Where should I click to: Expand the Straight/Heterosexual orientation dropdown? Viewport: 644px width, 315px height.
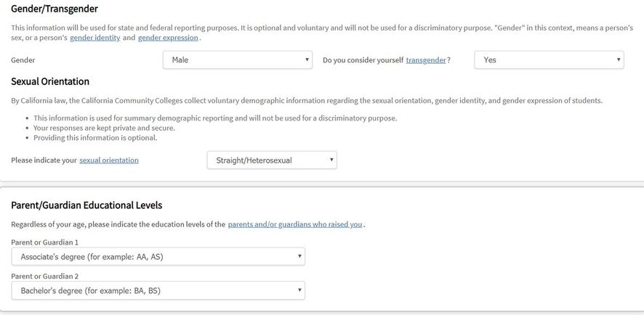(271, 160)
